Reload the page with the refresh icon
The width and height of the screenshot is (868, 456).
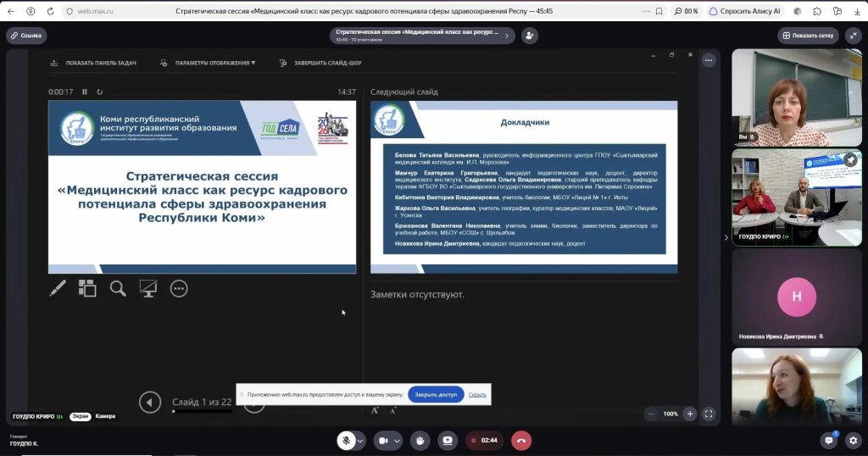coord(50,11)
